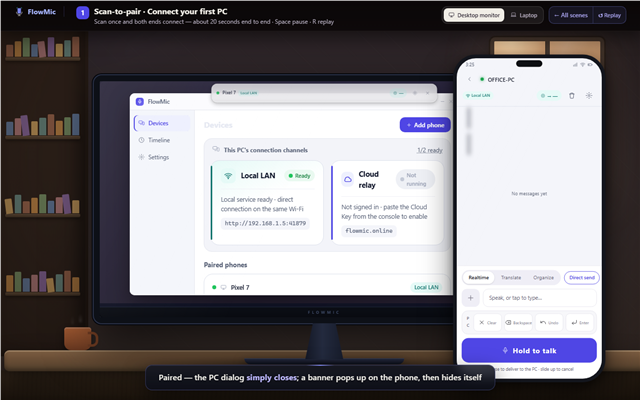Click the Timeline clock icon in sidebar

point(141,140)
